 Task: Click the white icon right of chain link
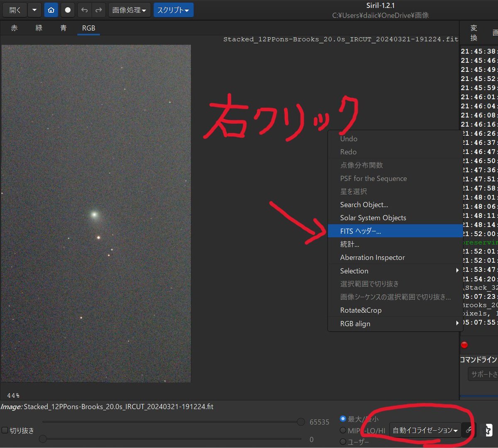488,430
